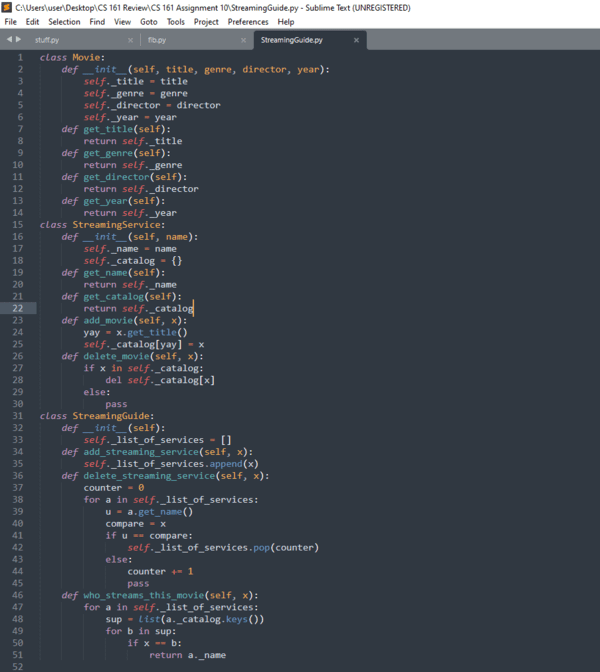600x672 pixels.
Task: Click line number 31 in the gutter
Action: click(x=18, y=416)
